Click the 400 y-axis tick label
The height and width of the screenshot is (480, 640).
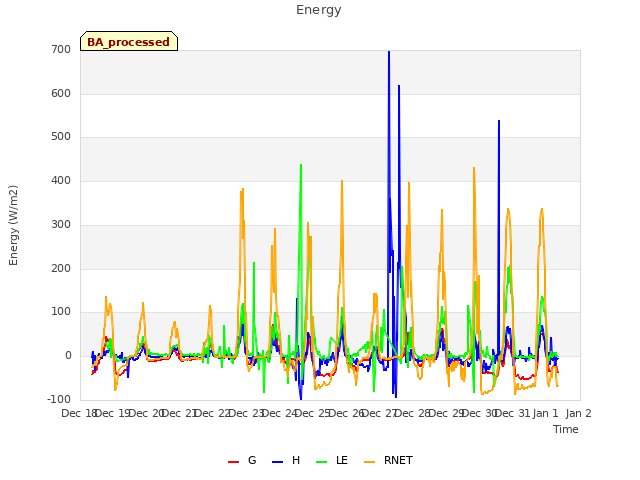click(61, 180)
